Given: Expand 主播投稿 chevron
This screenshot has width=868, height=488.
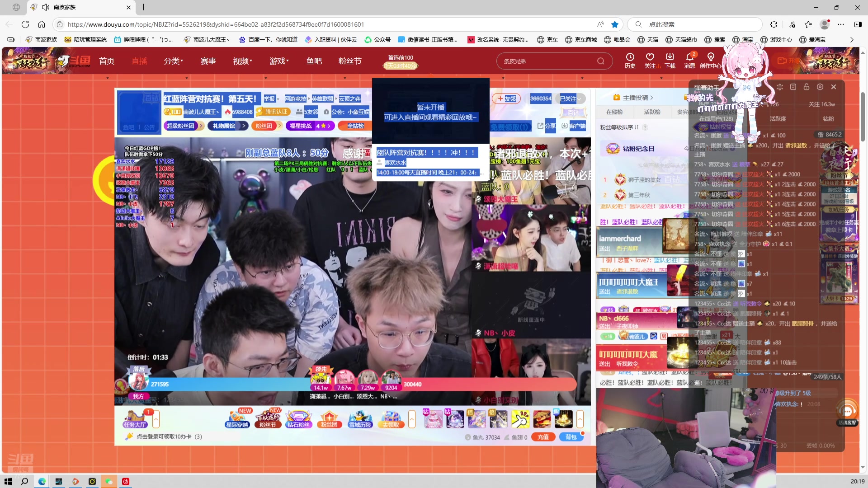Looking at the screenshot, I should pos(651,98).
